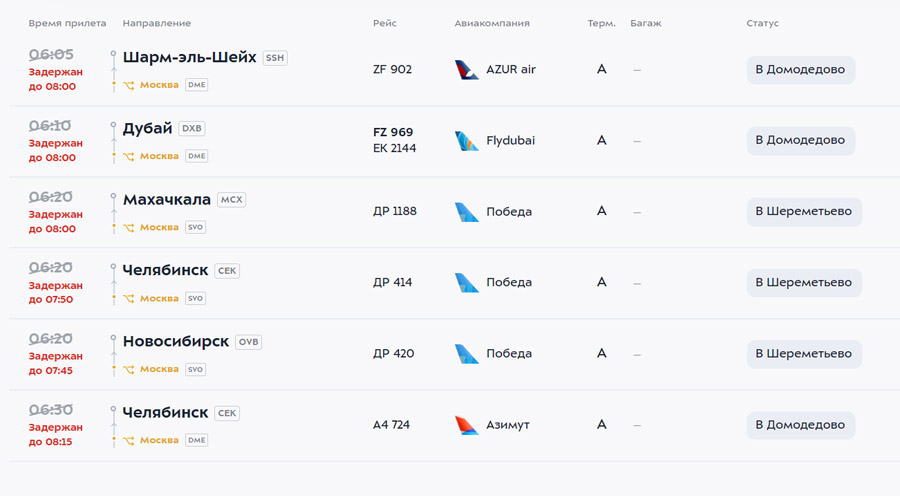Open the Новосибирск destination link
900x496 pixels.
(176, 341)
